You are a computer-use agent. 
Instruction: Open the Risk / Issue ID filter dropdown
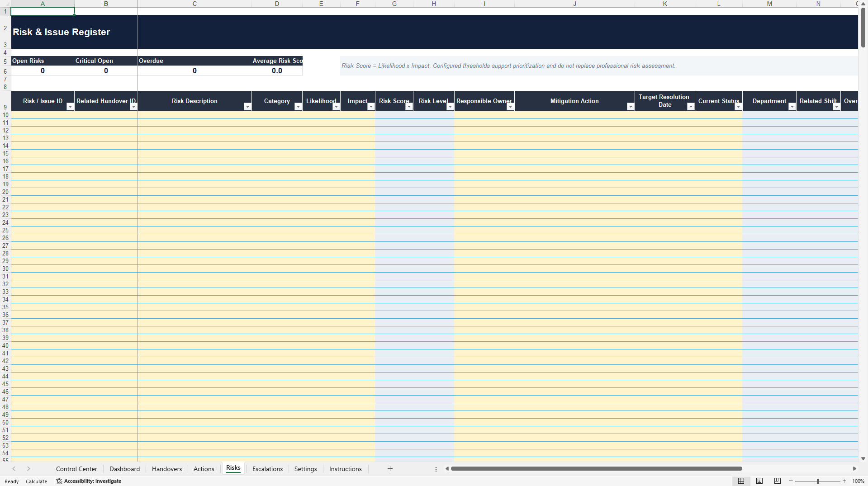coord(70,107)
